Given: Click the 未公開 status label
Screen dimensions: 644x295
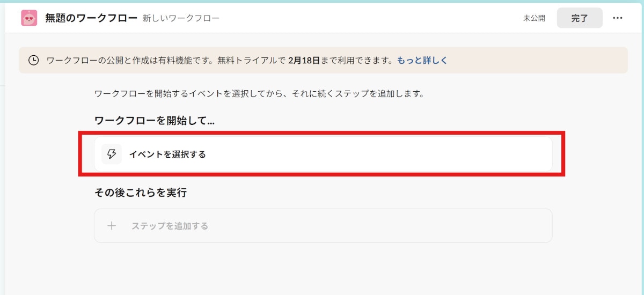Looking at the screenshot, I should coord(534,18).
